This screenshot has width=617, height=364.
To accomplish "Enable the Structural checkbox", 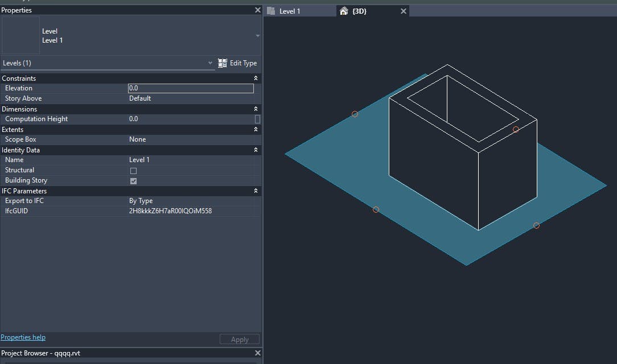I will coord(134,171).
